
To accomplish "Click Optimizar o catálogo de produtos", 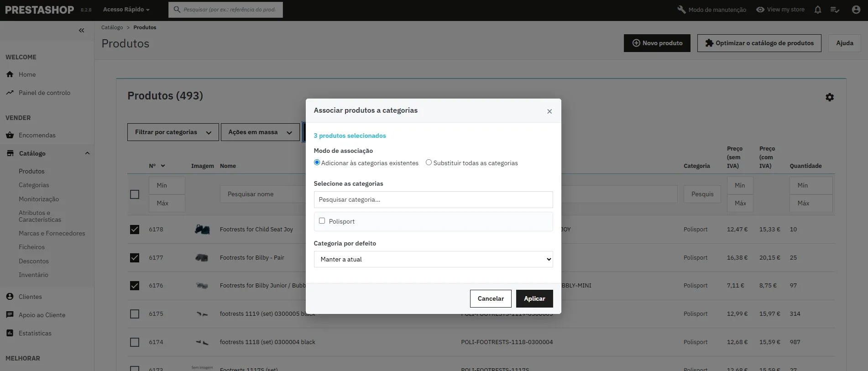I will [759, 43].
